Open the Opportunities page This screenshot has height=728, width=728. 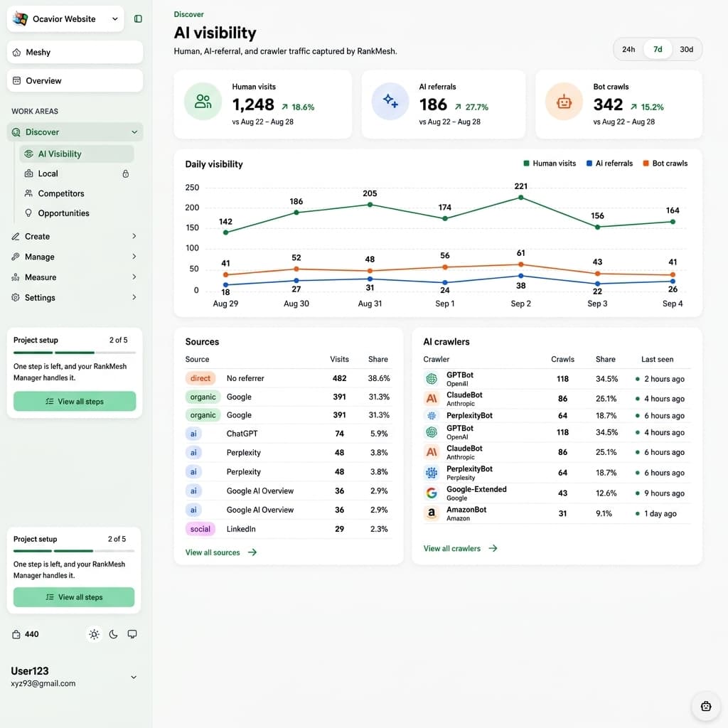click(x=77, y=213)
